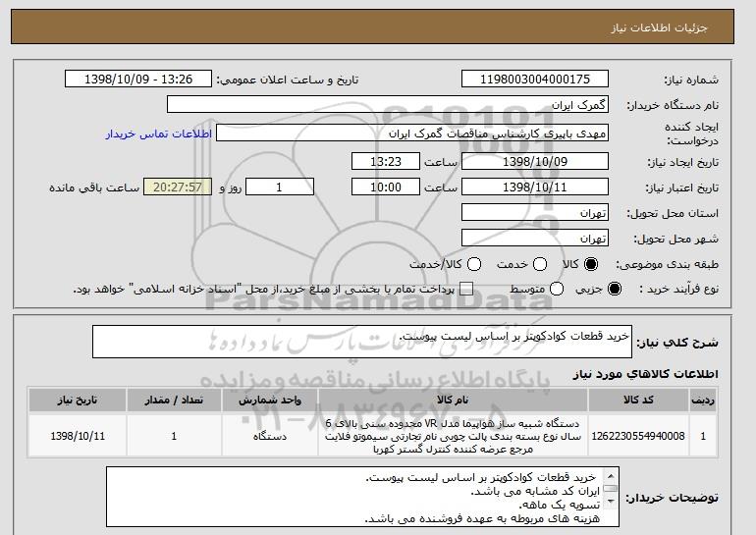Click the remaining time counter 20:27:57
This screenshot has height=535, width=756.
click(x=178, y=187)
